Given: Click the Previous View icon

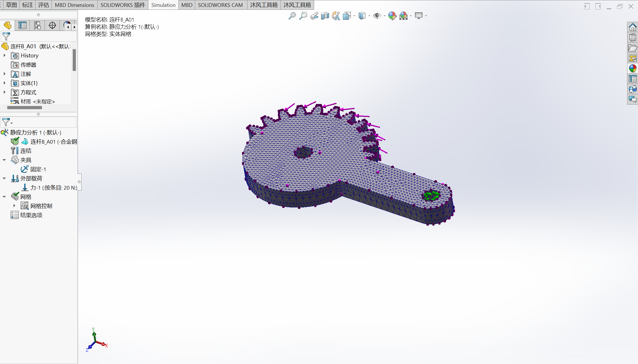Looking at the screenshot, I should click(x=314, y=16).
